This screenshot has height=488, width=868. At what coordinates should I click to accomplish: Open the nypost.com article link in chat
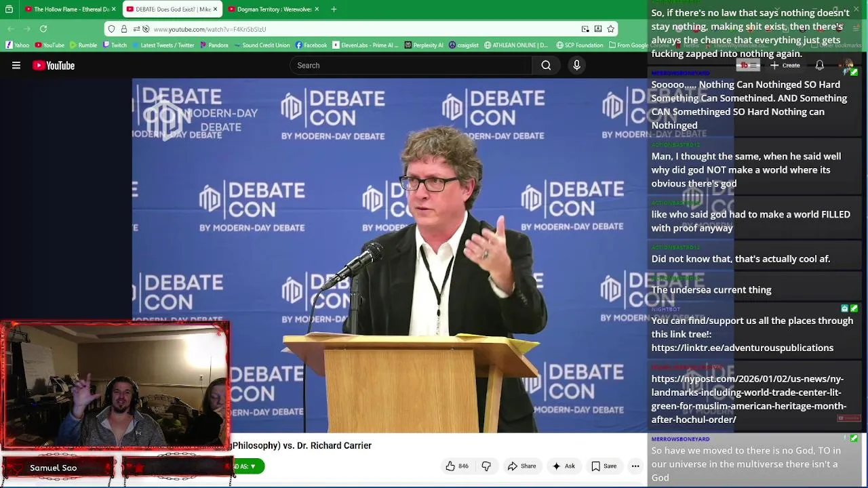749,399
